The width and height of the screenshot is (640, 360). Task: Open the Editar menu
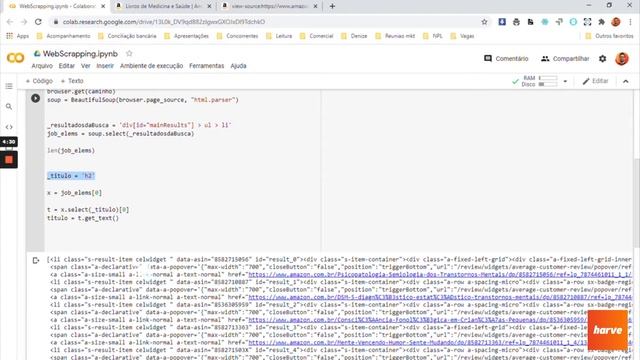(67, 66)
